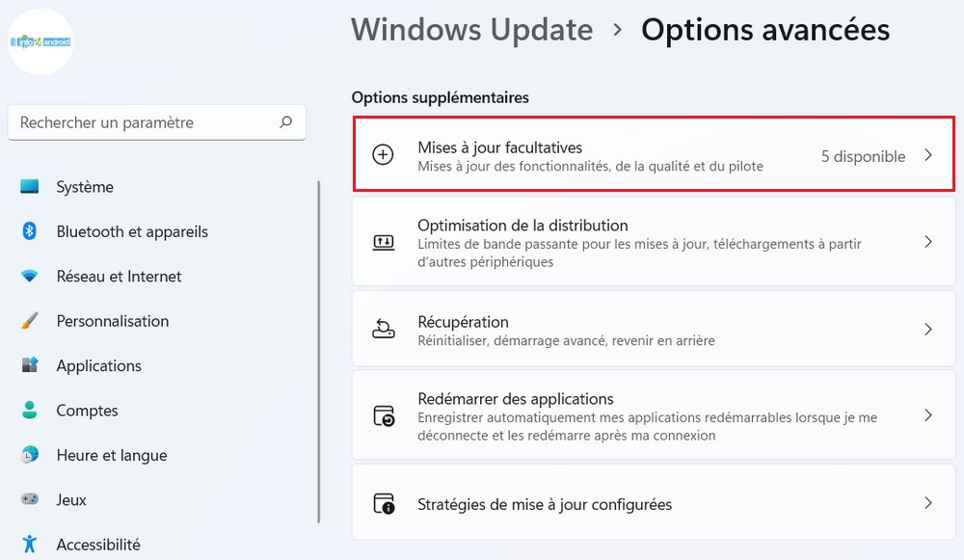Click the globe clock Heure et langue icon
Image resolution: width=964 pixels, height=560 pixels.
click(x=30, y=455)
